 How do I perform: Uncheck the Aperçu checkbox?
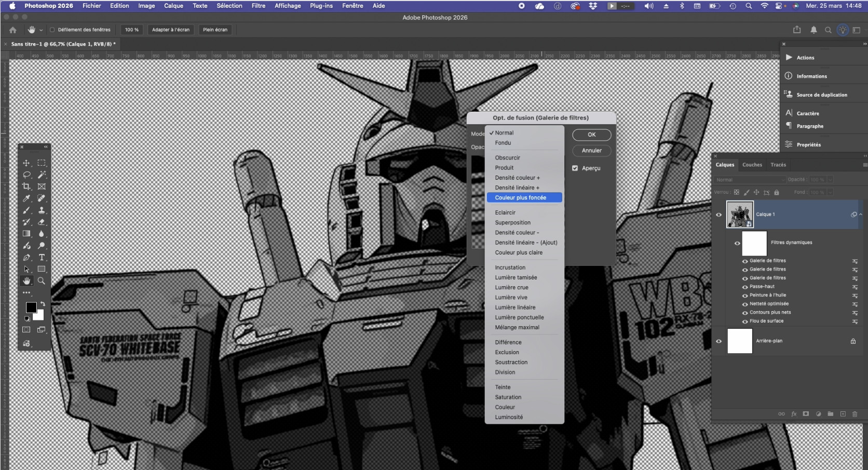point(575,168)
